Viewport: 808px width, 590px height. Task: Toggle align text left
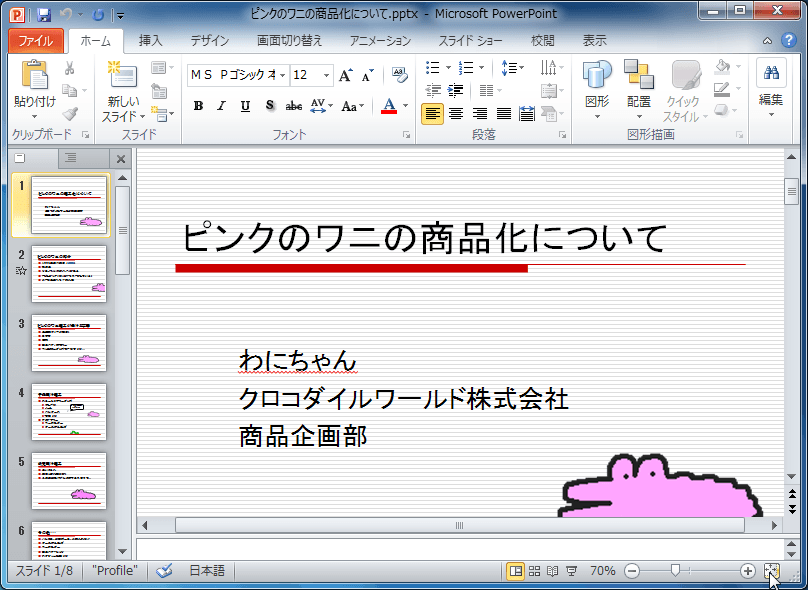[x=432, y=113]
